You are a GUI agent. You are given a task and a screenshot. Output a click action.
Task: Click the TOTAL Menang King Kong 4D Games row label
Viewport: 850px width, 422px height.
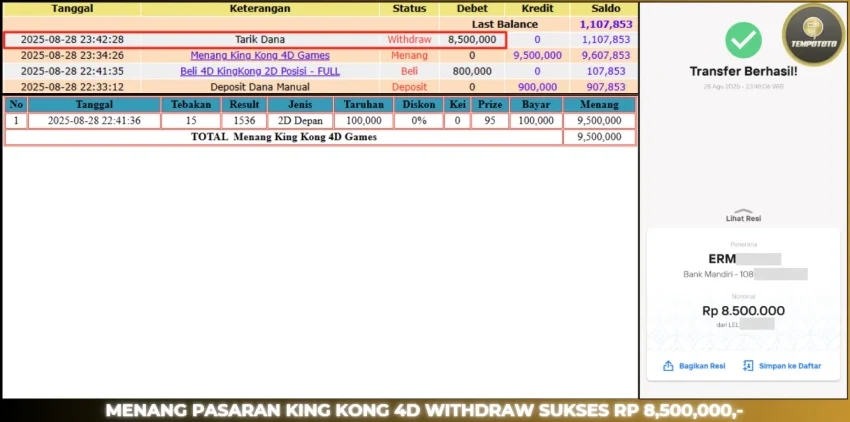(284, 137)
